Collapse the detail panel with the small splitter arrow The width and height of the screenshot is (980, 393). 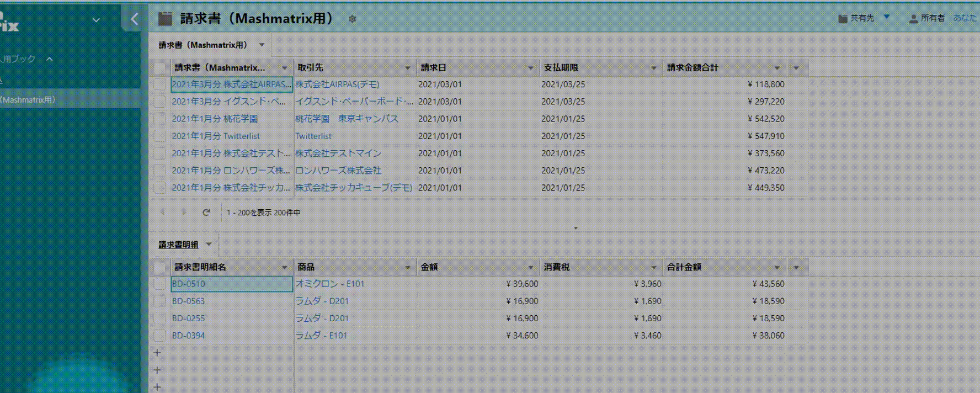(x=576, y=228)
